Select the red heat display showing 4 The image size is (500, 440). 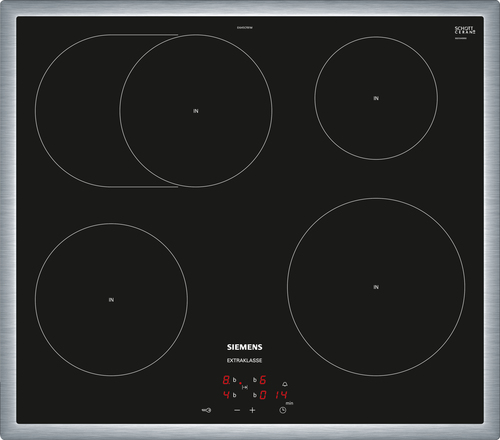(226, 395)
